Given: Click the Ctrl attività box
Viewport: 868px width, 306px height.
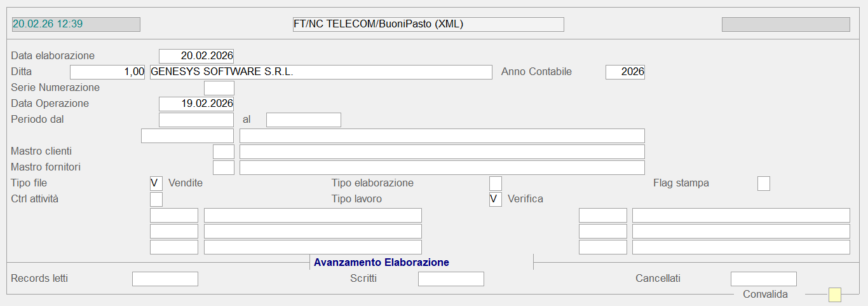Looking at the screenshot, I should pos(156,199).
